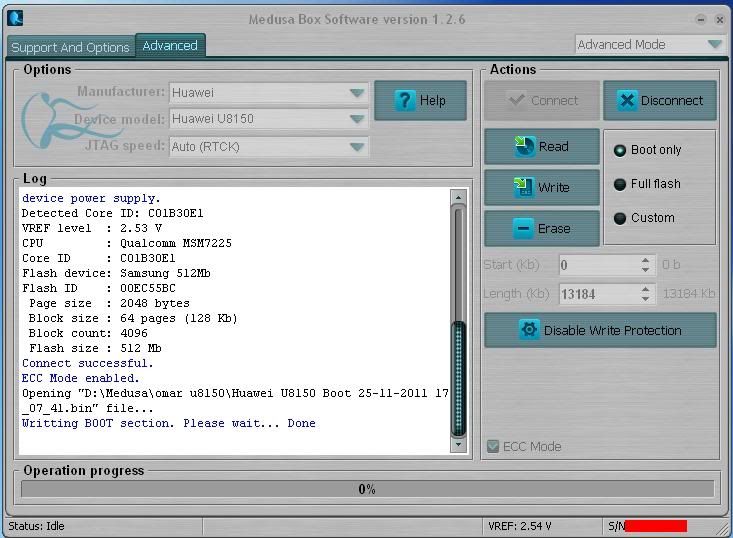Click the Connect button label

[554, 100]
